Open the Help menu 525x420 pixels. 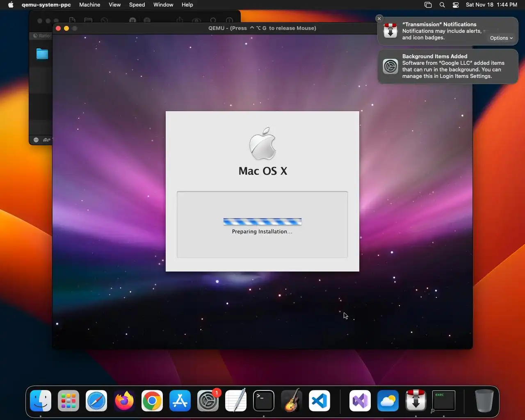coord(187,5)
